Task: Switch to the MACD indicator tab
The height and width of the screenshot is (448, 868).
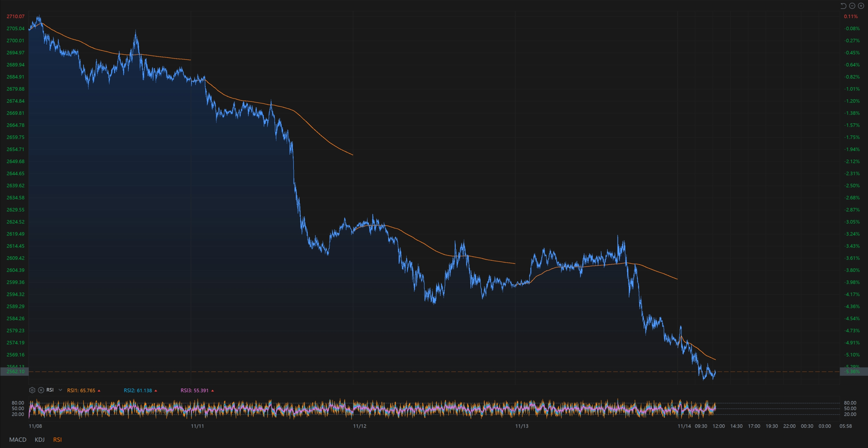Action: 18,440
